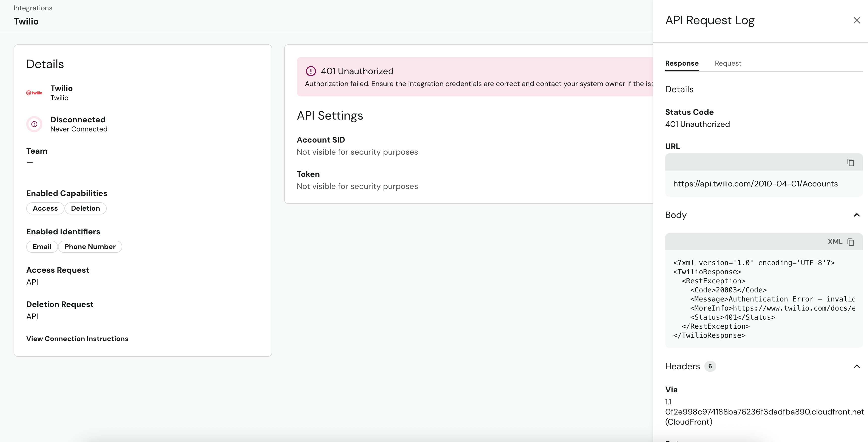Collapse the Body section chevron

[x=857, y=215]
